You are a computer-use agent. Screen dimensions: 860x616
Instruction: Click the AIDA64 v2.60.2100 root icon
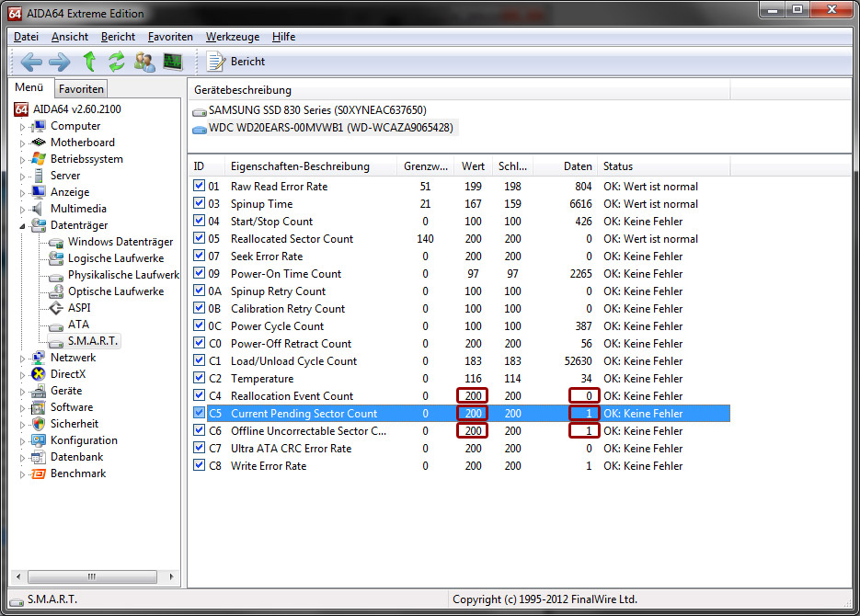click(x=21, y=109)
